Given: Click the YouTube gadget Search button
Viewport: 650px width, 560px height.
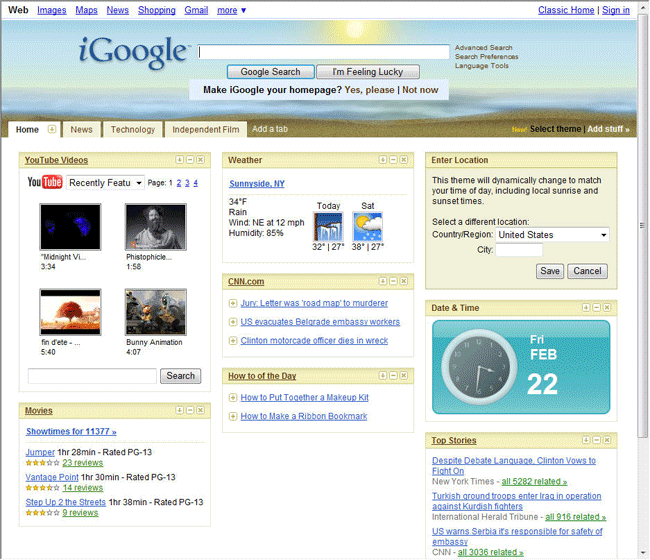Looking at the screenshot, I should point(180,376).
